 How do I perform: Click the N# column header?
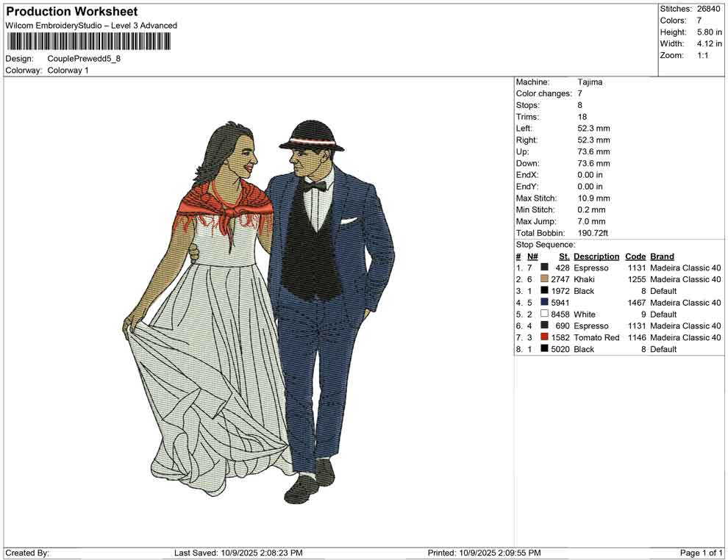click(532, 256)
